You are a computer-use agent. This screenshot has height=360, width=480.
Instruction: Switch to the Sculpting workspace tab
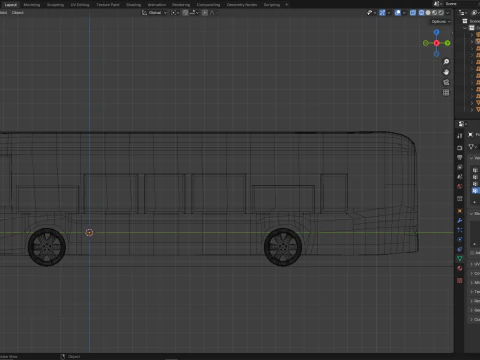tap(55, 5)
